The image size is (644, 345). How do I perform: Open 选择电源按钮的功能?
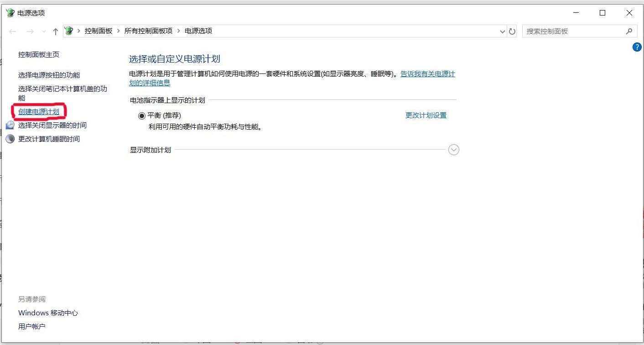click(x=49, y=75)
